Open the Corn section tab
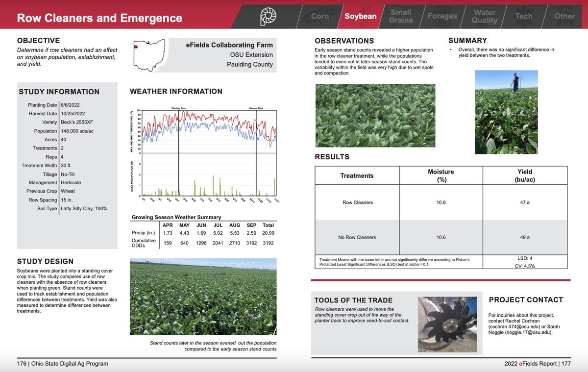Image resolution: width=588 pixels, height=372 pixels. click(x=320, y=16)
